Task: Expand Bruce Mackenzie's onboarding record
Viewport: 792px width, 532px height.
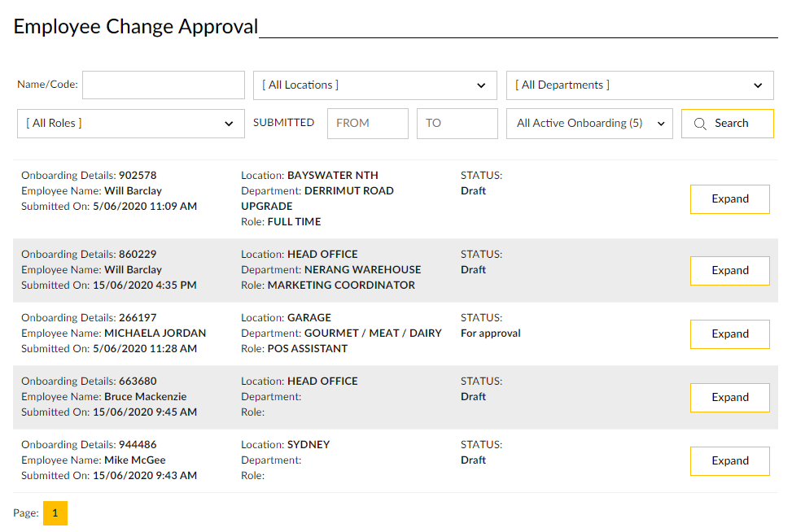Action: (x=729, y=398)
